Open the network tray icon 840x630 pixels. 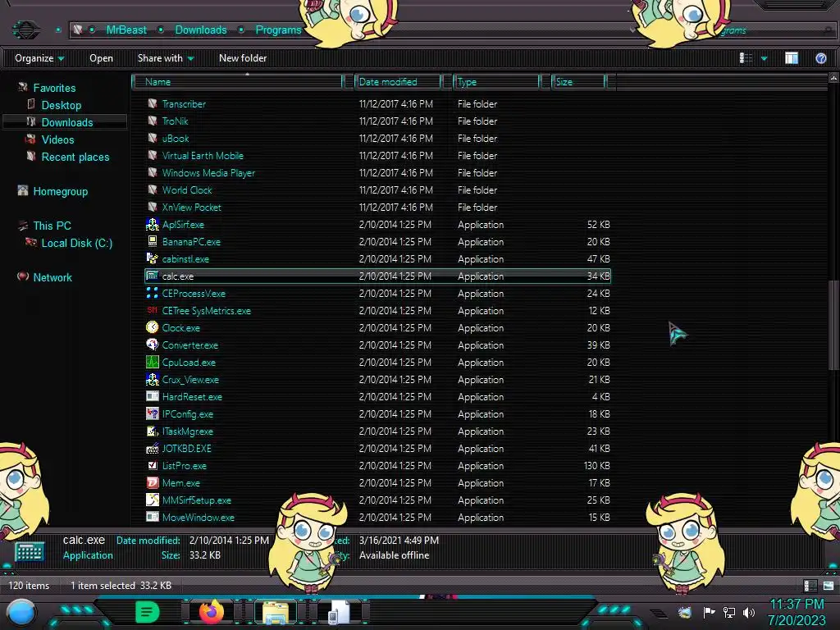[728, 612]
